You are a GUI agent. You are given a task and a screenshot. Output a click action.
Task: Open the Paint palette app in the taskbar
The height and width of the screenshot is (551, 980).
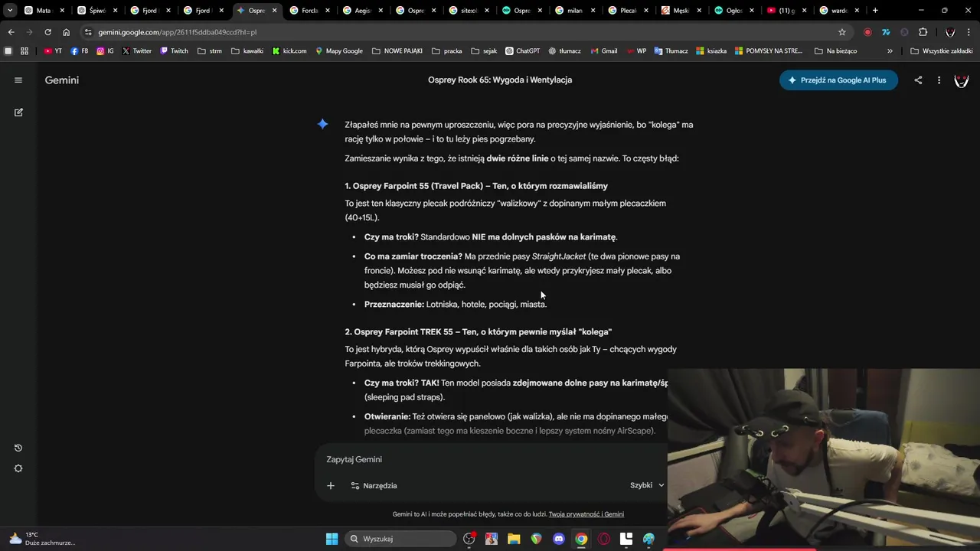click(648, 539)
